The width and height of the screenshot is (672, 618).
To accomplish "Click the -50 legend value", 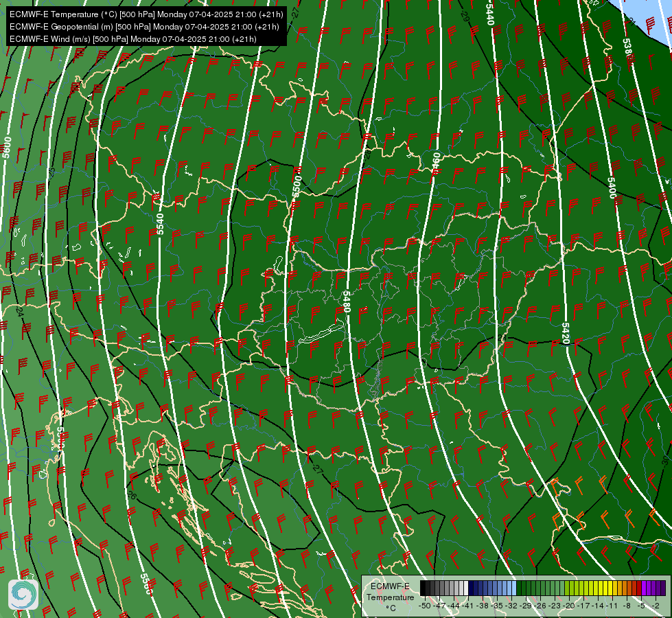I will (x=425, y=606).
